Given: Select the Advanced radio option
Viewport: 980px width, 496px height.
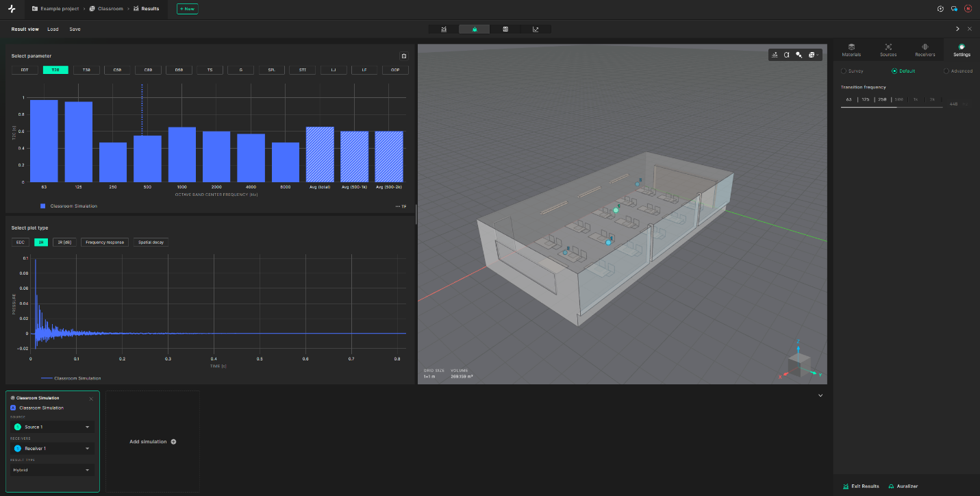Looking at the screenshot, I should tap(946, 71).
